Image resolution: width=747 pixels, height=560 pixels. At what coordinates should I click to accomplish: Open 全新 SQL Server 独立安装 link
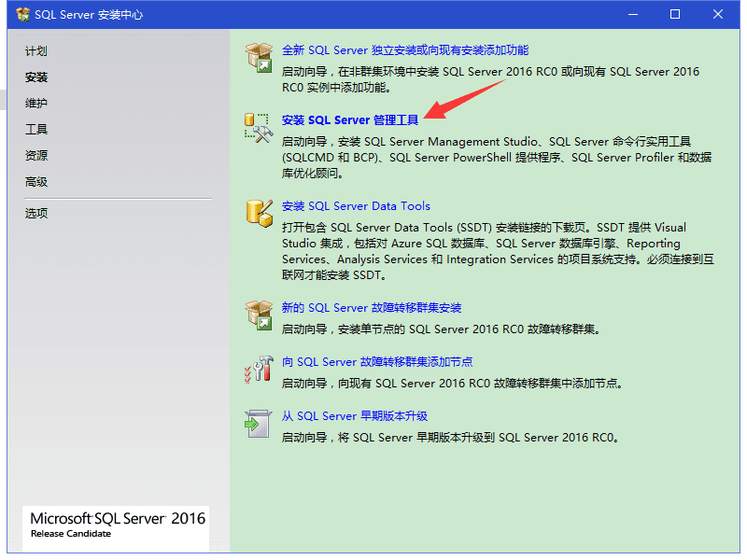(407, 49)
